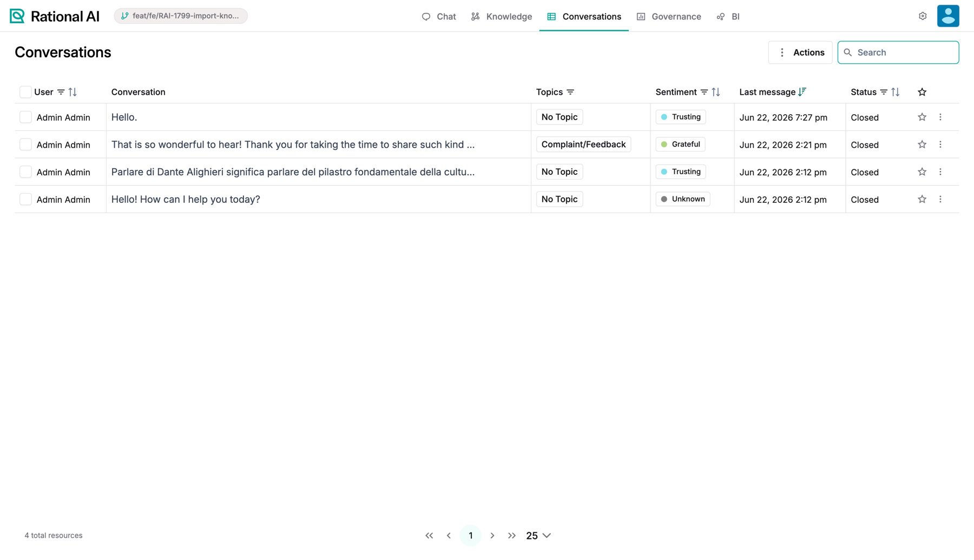Click the Grateful sentiment badge
Image resolution: width=974 pixels, height=560 pixels.
point(680,144)
